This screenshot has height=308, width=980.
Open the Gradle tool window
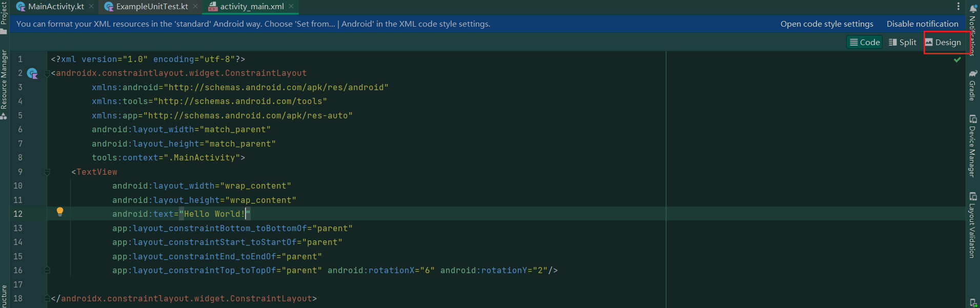[972, 86]
